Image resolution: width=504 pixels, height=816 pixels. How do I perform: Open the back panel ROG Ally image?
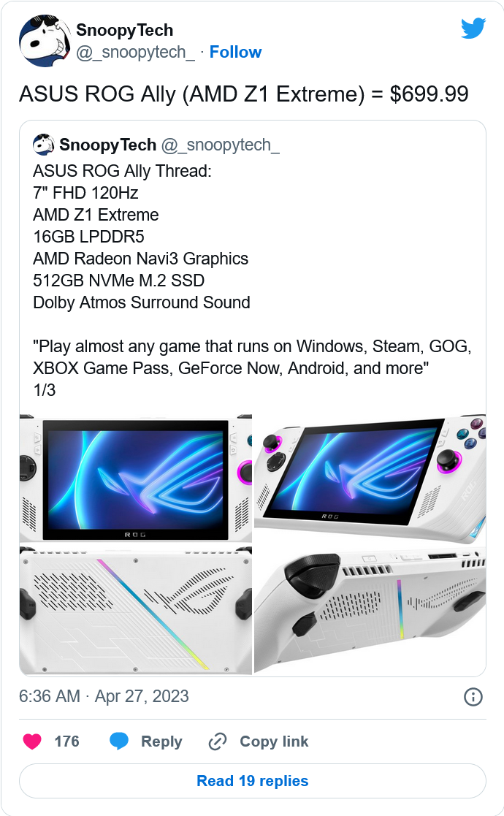pyautogui.click(x=136, y=610)
